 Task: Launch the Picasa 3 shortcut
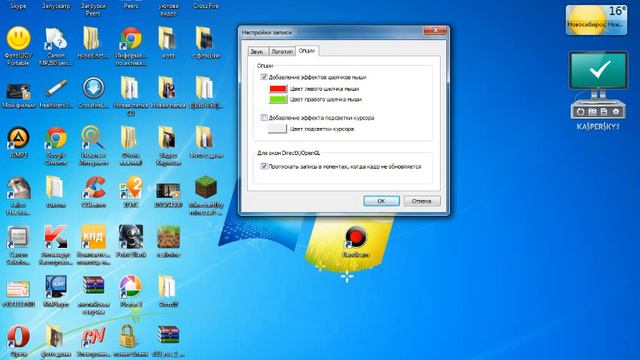pyautogui.click(x=131, y=287)
